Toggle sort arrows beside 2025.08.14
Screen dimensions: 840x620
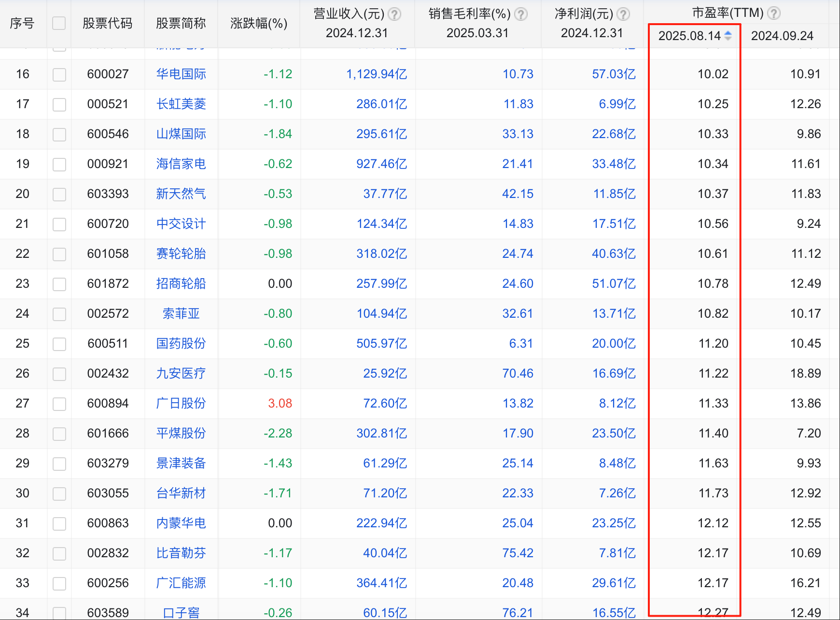coord(728,35)
